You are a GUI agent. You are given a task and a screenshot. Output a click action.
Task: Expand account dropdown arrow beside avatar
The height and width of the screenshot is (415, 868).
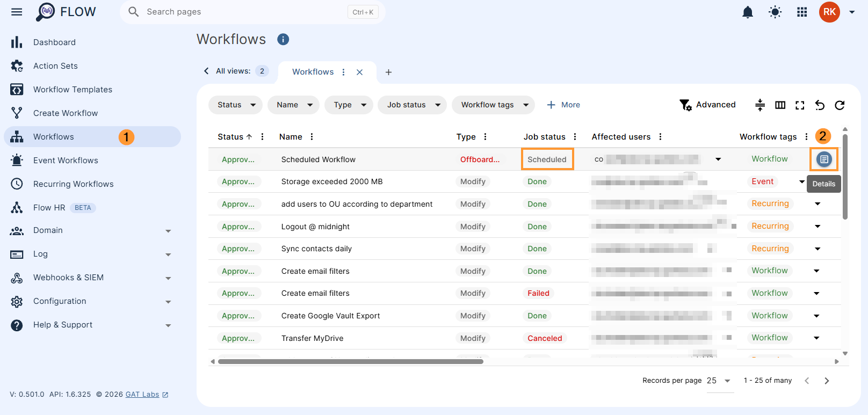point(852,12)
